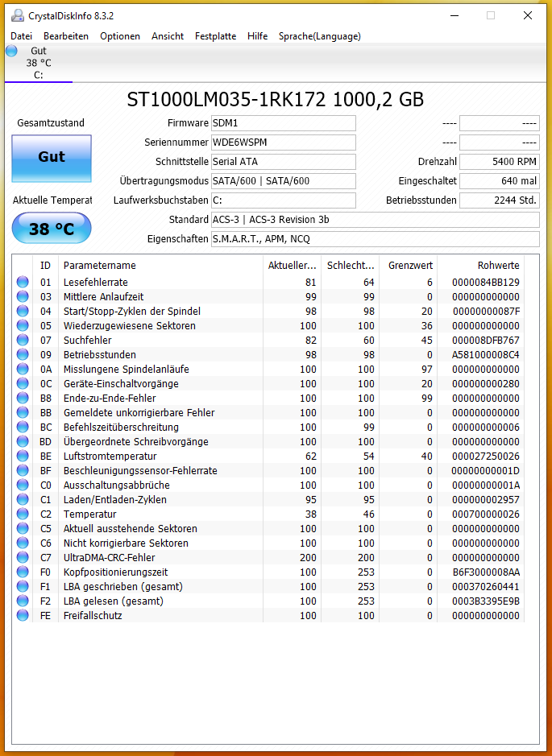
Task: Click status orb of Luftstromtemperatur row
Action: point(23,456)
